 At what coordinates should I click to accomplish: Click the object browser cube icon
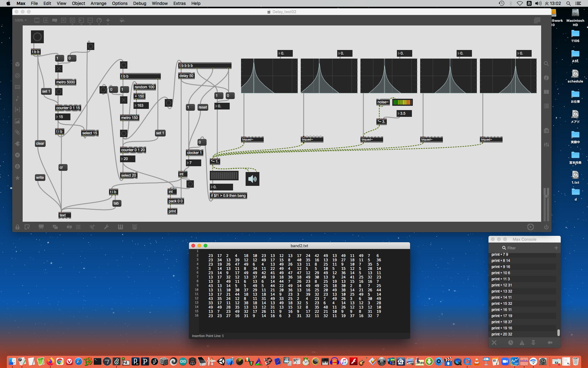click(17, 64)
